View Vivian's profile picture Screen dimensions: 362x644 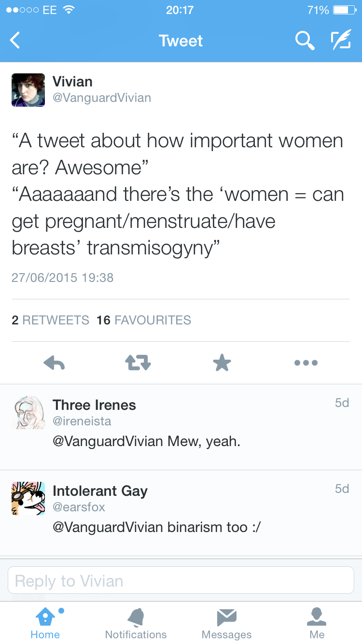(x=28, y=90)
